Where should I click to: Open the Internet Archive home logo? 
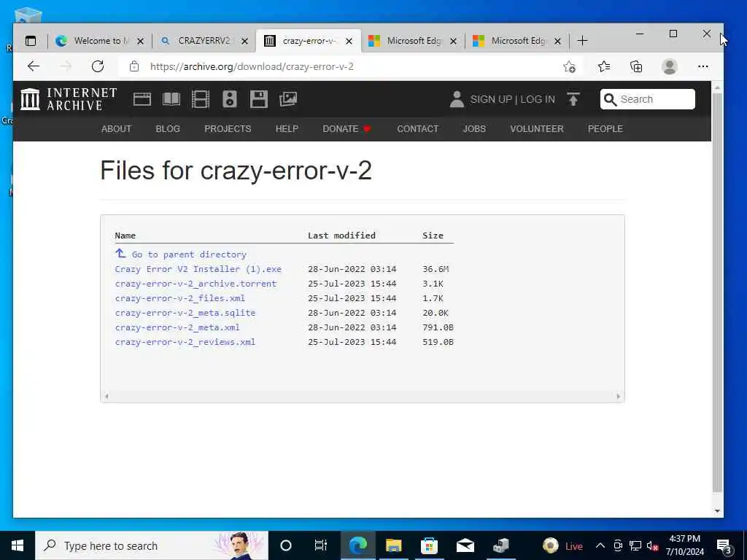pyautogui.click(x=69, y=99)
